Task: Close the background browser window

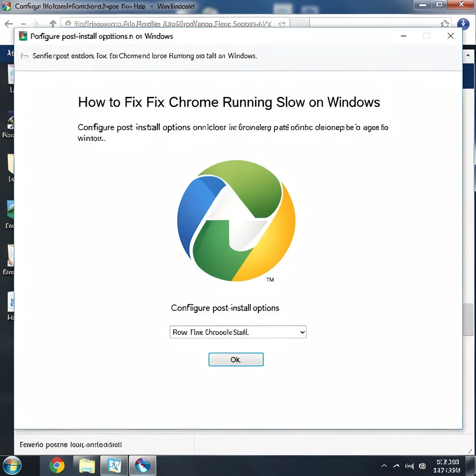Action: tap(461, 4)
